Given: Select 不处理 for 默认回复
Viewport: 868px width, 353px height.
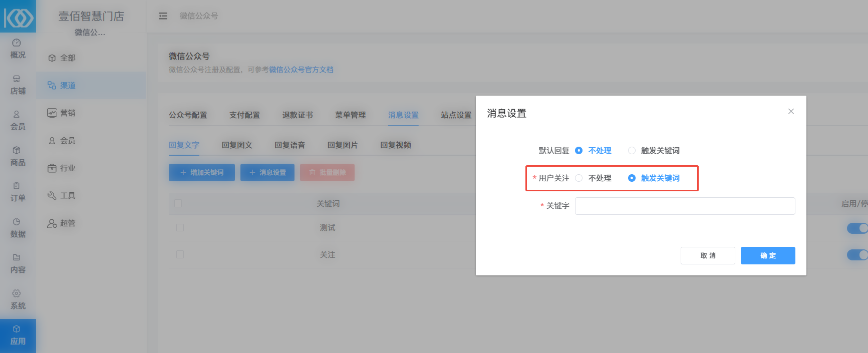Looking at the screenshot, I should (579, 151).
